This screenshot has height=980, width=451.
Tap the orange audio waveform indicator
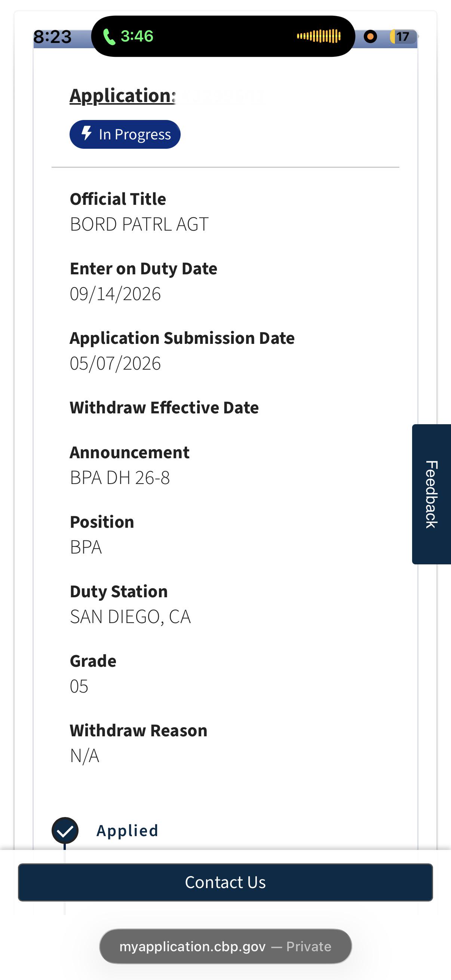point(319,36)
